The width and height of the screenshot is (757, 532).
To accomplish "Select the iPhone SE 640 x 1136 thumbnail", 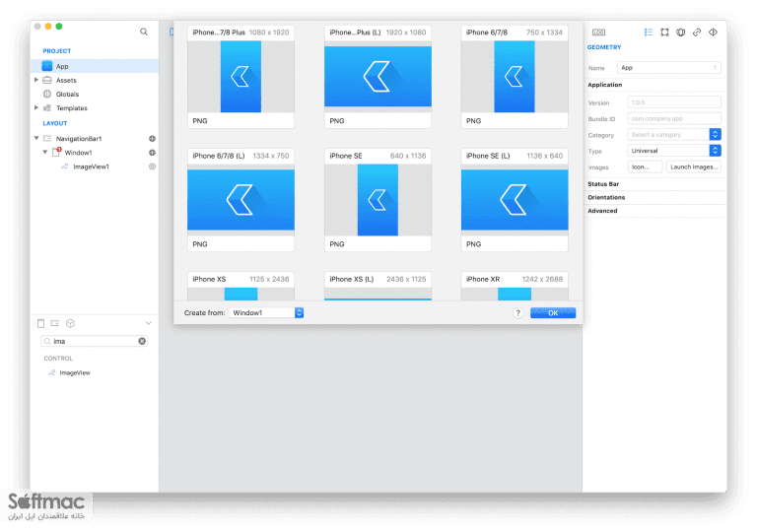I will [x=378, y=200].
